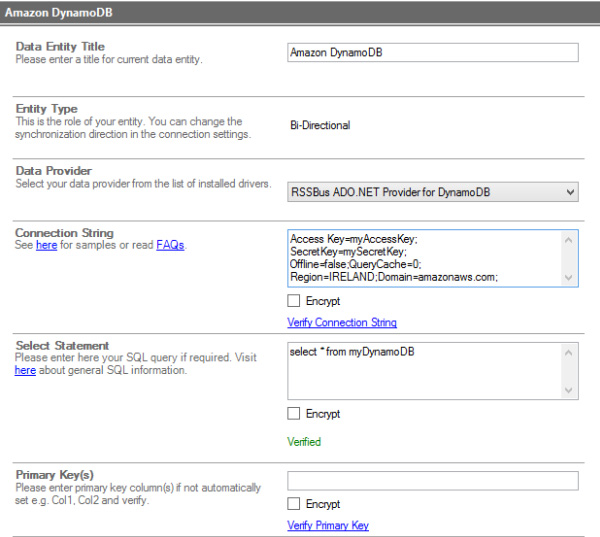Open 'here' SQL information link under Select Statement
This screenshot has height=537, width=600.
[25, 370]
